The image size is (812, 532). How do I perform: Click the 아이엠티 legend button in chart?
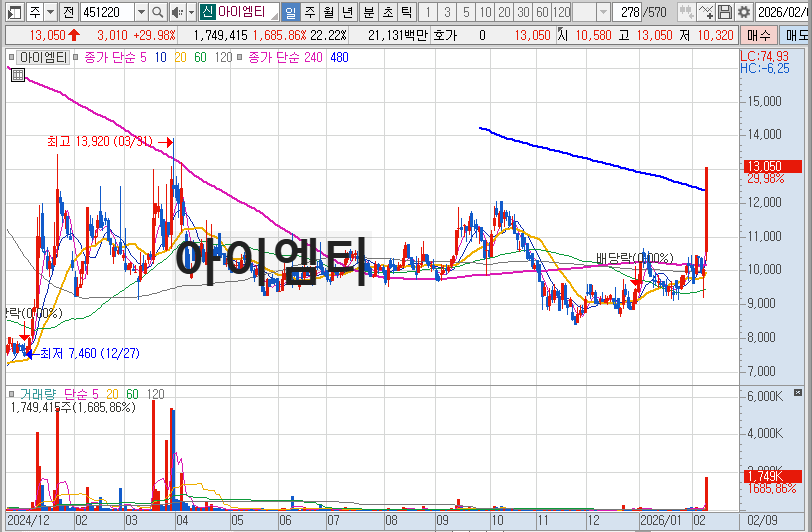44,57
